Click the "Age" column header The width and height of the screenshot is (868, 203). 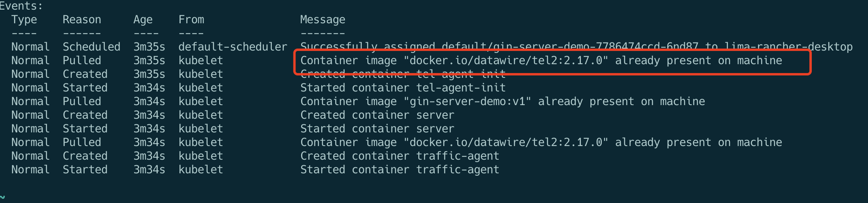click(x=143, y=20)
